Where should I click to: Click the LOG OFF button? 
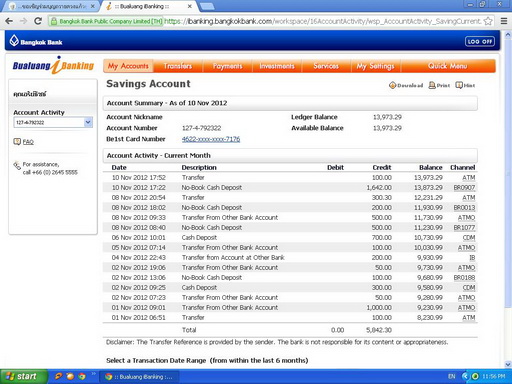[x=480, y=42]
